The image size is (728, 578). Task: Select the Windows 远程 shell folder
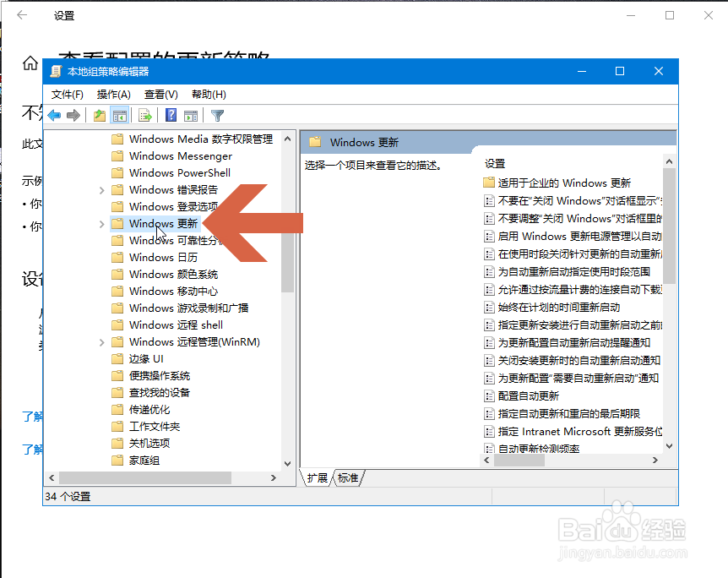click(176, 324)
